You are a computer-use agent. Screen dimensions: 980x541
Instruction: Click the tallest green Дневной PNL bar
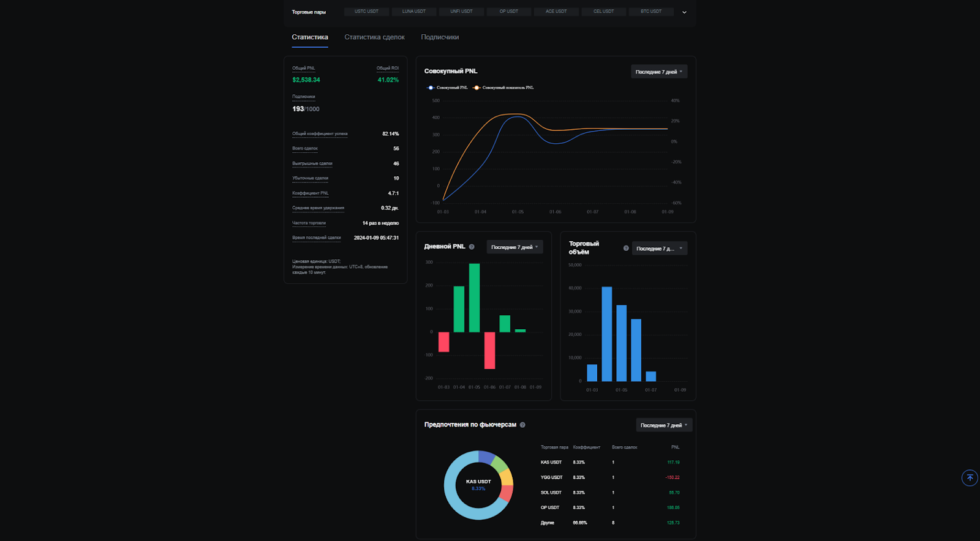pos(474,298)
